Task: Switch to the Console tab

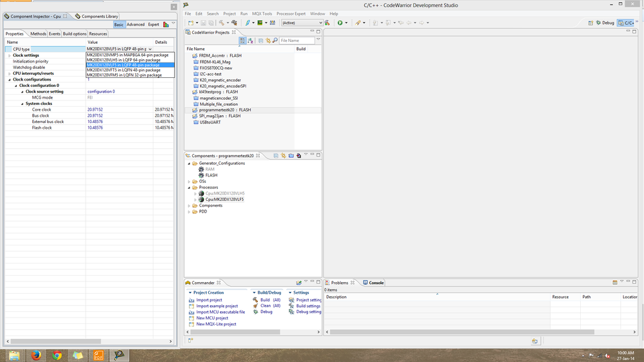Action: [x=373, y=283]
